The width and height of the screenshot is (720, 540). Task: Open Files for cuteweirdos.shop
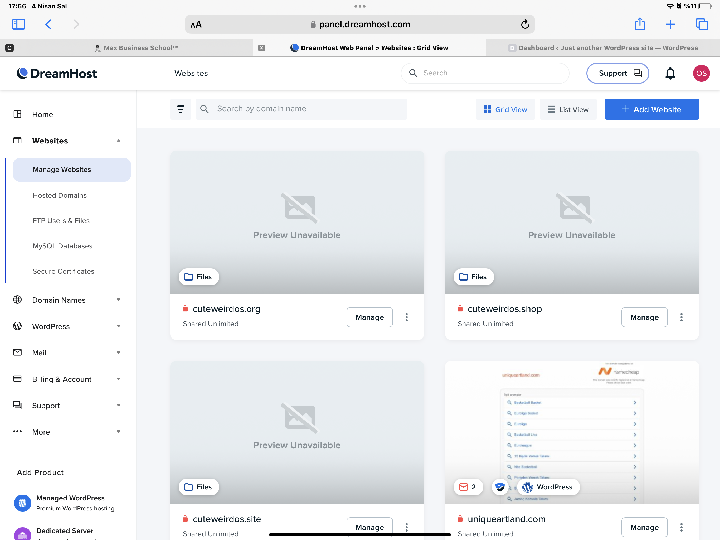[x=473, y=277]
